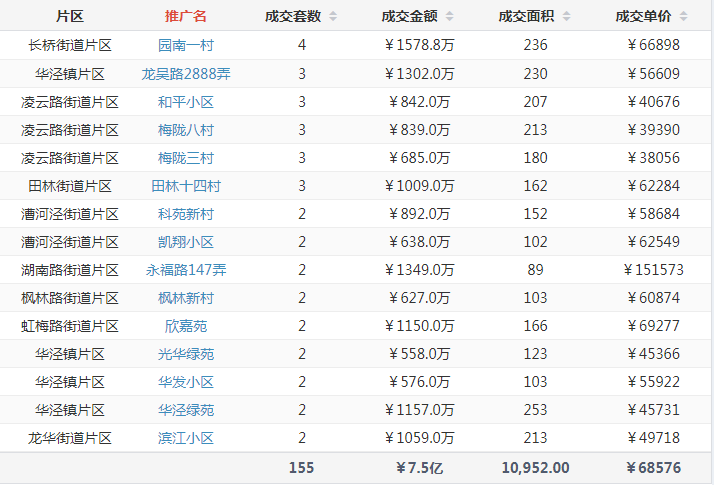Image resolution: width=714 pixels, height=485 pixels.
Task: Click the amount ¥1349.0万
Action: point(419,270)
